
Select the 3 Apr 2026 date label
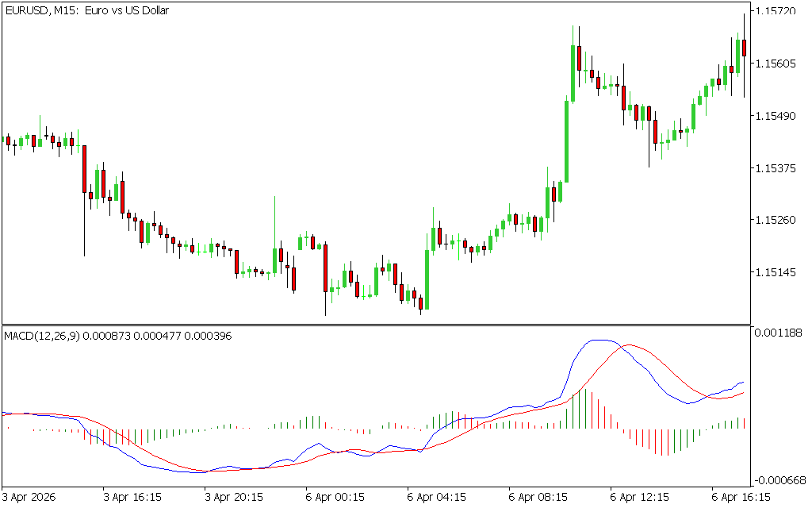(x=30, y=497)
